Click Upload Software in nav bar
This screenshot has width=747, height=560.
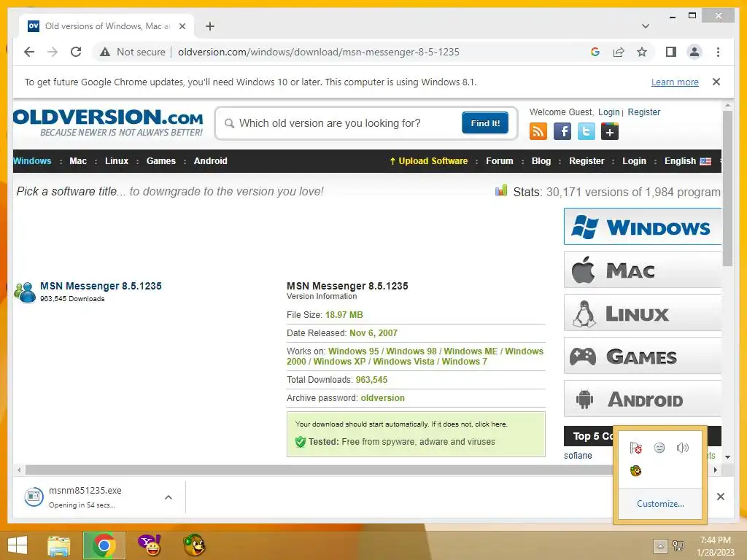point(429,161)
